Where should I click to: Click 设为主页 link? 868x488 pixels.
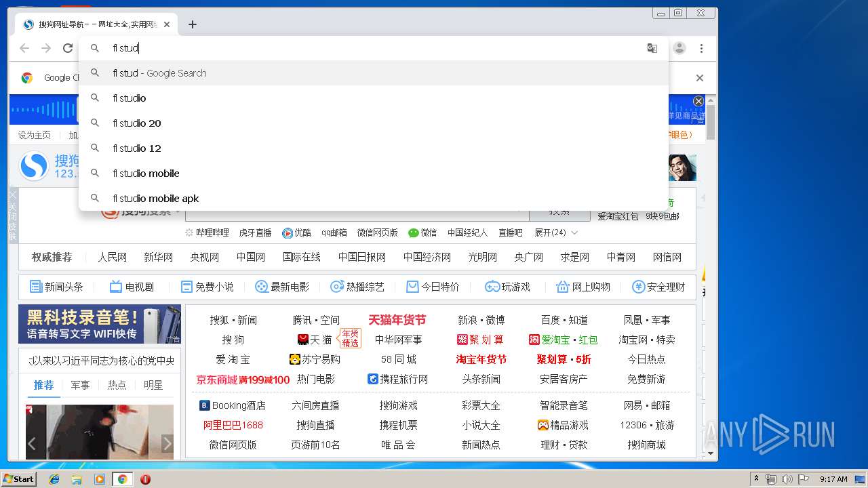(35, 135)
